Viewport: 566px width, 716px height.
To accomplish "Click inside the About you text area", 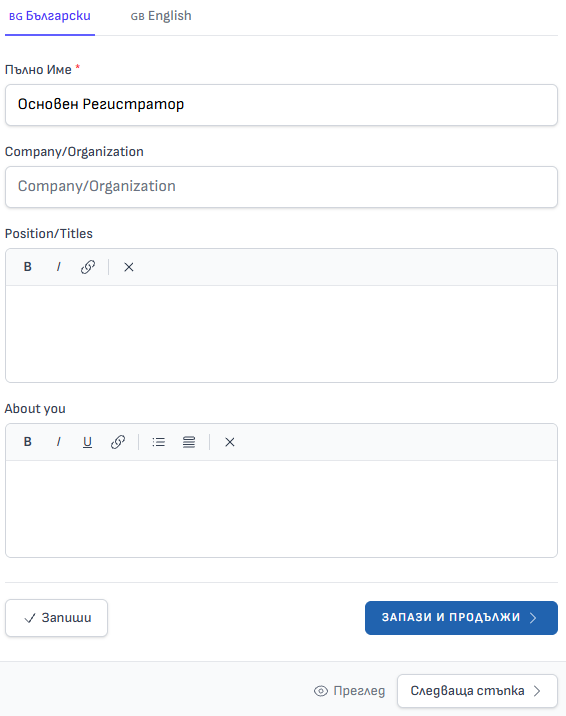I will coord(281,509).
